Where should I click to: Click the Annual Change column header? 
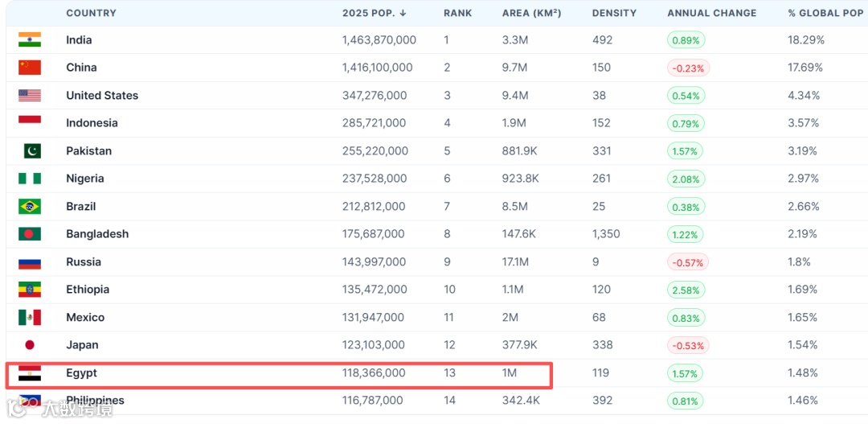[x=711, y=13]
